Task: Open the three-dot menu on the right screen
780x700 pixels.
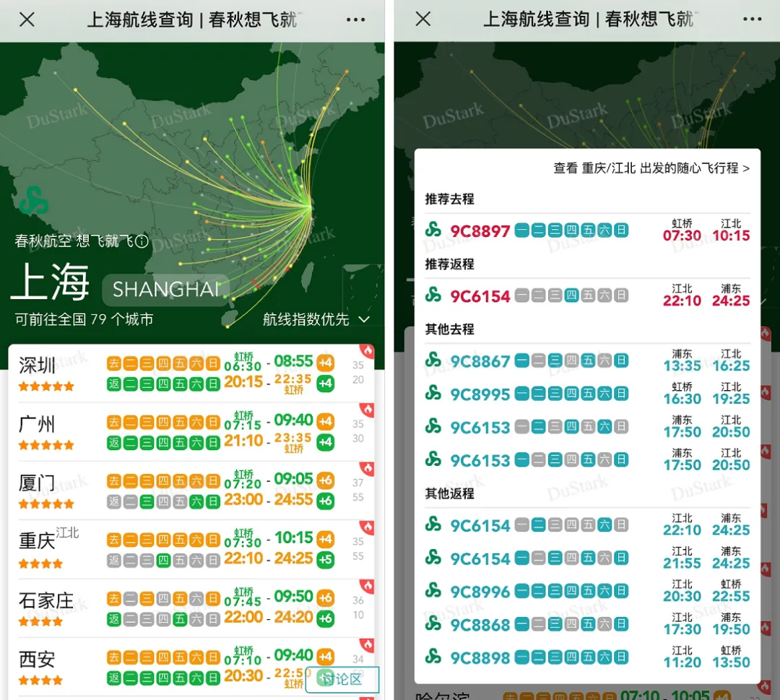Action: click(x=752, y=20)
